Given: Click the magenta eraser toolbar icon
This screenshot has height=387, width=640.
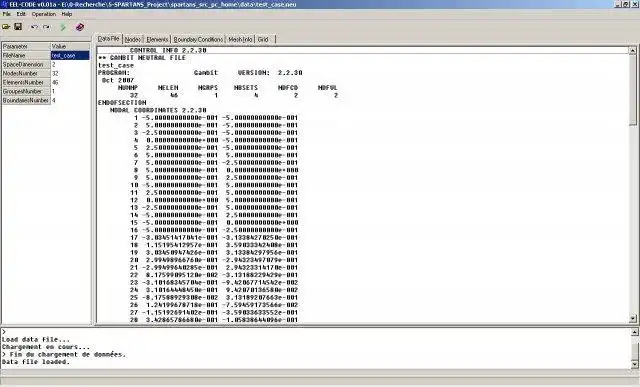Looking at the screenshot, I should click(80, 27).
